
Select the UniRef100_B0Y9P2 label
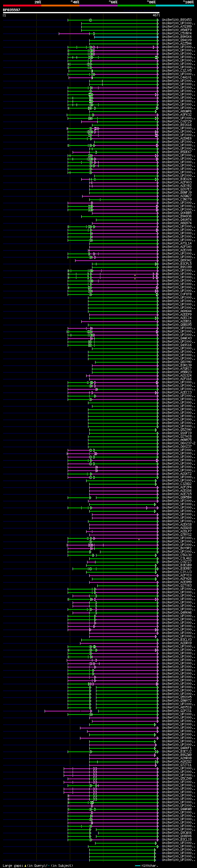(177, 549)
